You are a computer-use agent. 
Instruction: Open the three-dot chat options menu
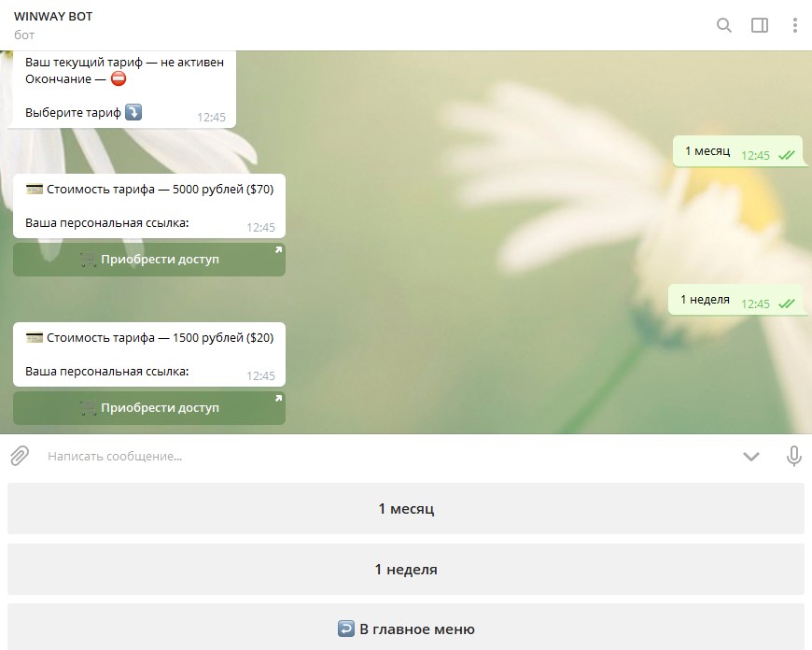[x=794, y=25]
